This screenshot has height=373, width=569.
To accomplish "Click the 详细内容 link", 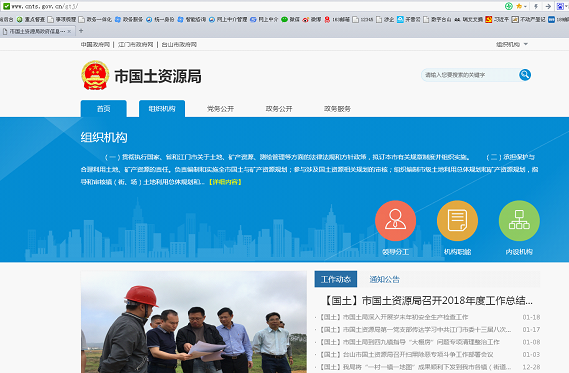I will (x=225, y=182).
